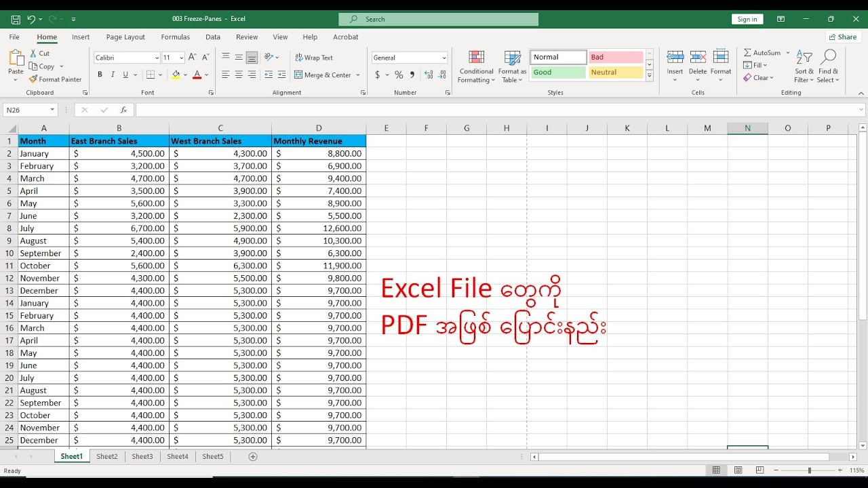Click AutoSum sigma icon
Image resolution: width=868 pixels, height=488 pixels.
[747, 52]
